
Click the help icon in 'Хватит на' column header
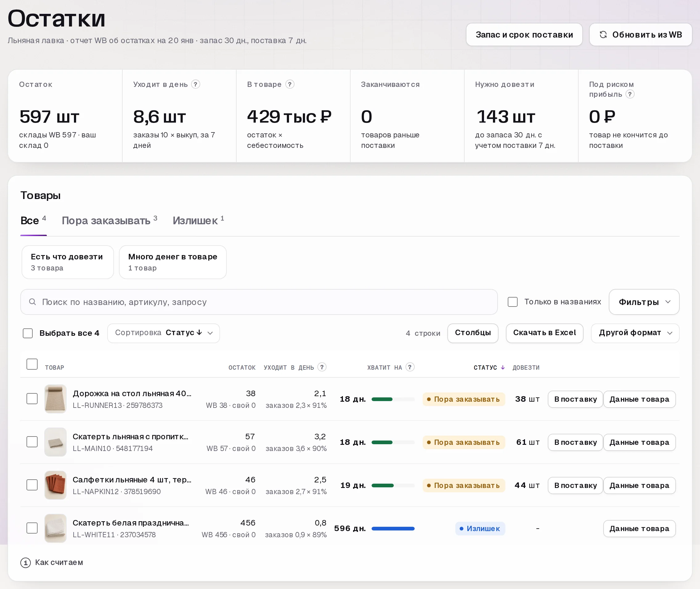point(410,367)
